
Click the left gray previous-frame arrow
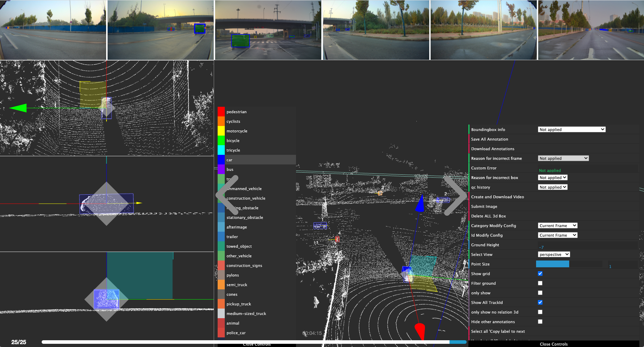tap(226, 195)
